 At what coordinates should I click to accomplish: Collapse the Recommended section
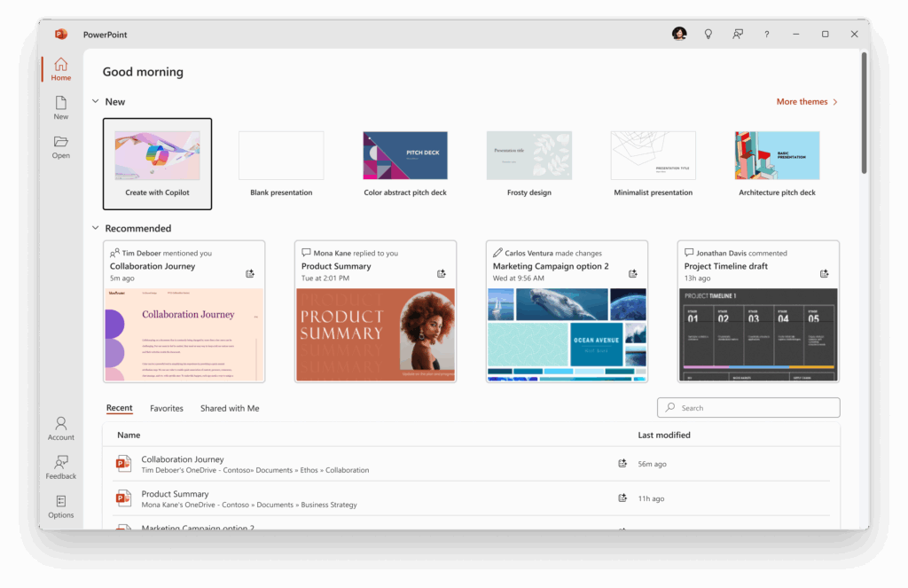point(96,228)
